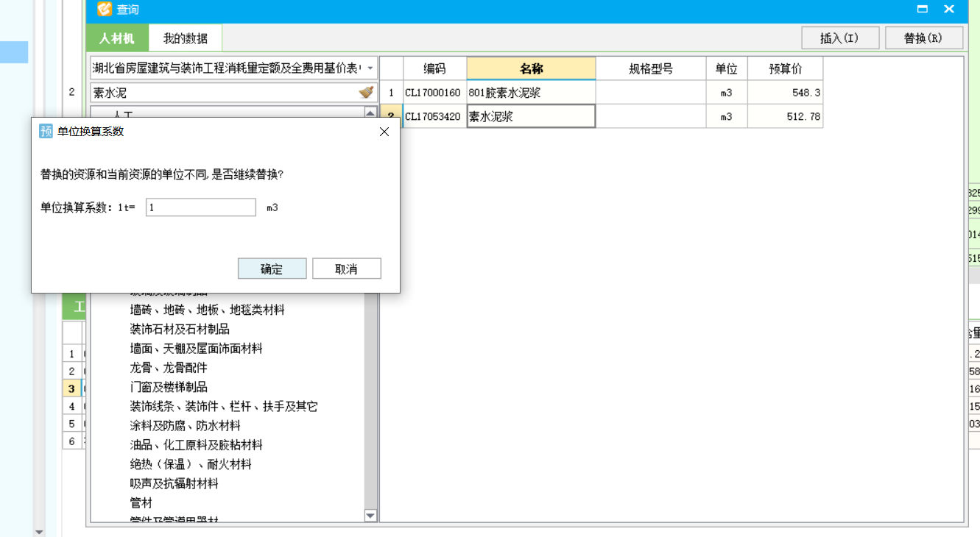Switch to the 我的数据 tab
Viewport: 980px width, 537px height.
[185, 38]
